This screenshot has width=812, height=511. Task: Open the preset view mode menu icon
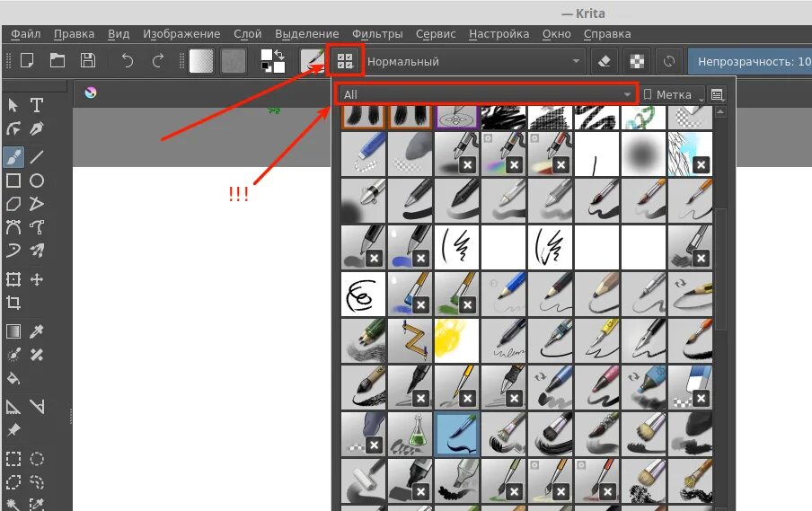[717, 94]
